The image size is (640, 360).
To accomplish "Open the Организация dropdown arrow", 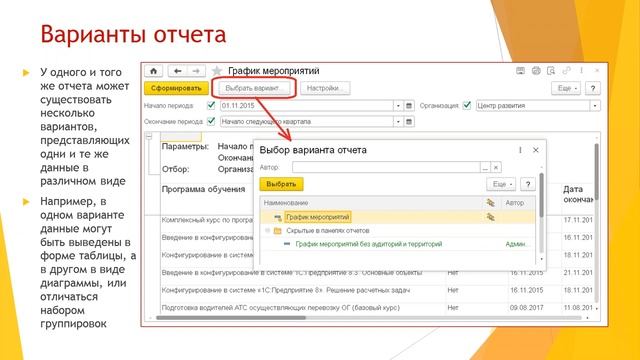I will point(595,106).
